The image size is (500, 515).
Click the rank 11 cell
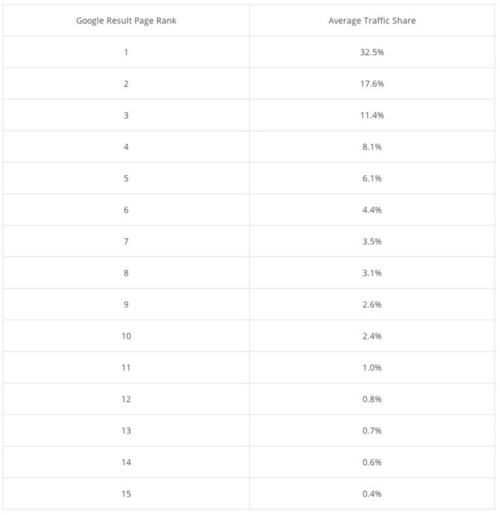click(126, 368)
